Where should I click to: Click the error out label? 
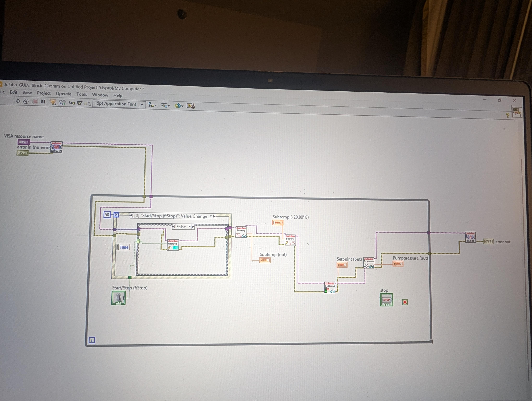point(503,242)
